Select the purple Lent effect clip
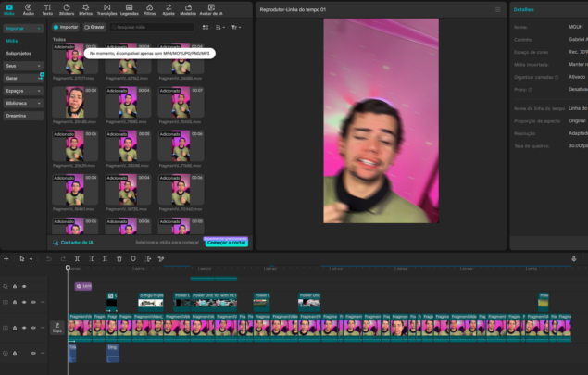 (83, 286)
